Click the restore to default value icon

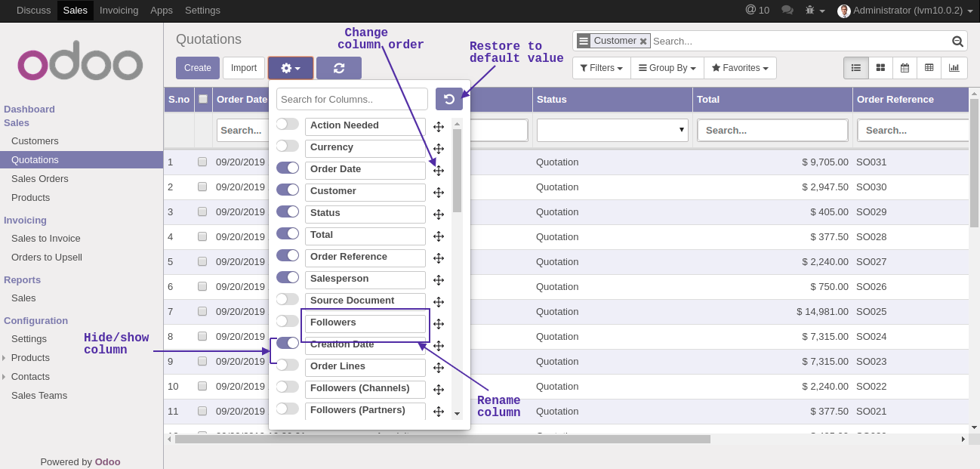point(449,98)
